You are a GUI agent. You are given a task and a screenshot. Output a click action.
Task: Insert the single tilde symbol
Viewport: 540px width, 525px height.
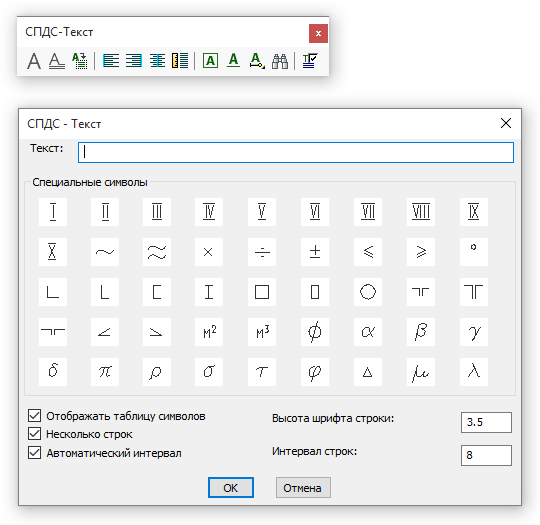(105, 252)
